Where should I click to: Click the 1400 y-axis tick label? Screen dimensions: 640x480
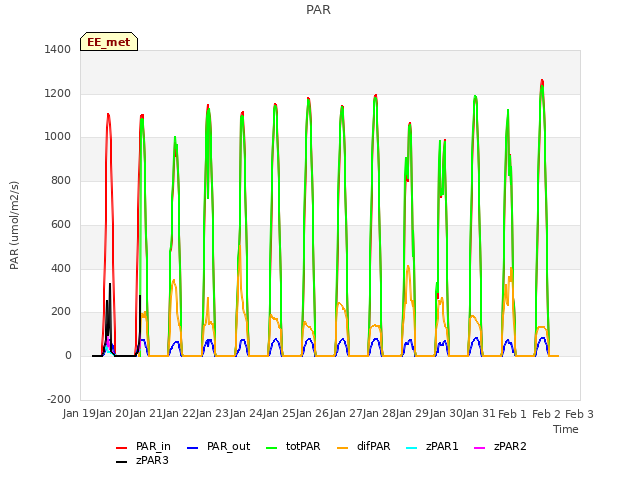(58, 49)
